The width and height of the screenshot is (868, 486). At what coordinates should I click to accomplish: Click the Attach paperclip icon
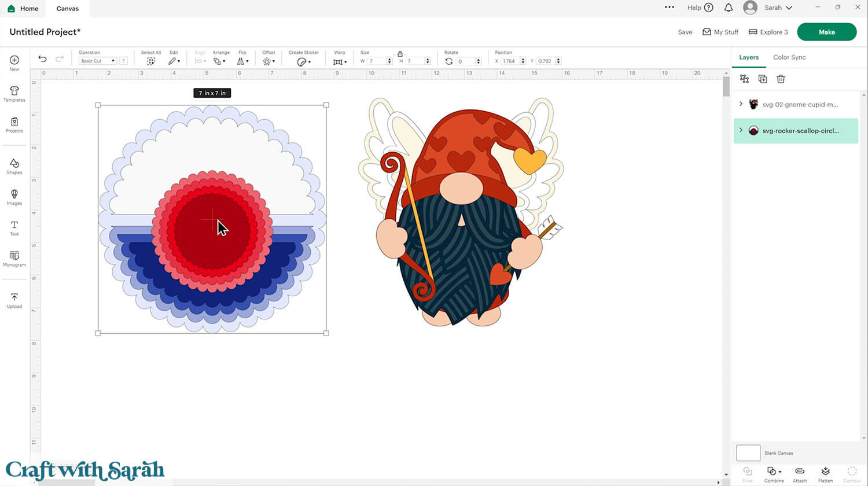pos(800,473)
